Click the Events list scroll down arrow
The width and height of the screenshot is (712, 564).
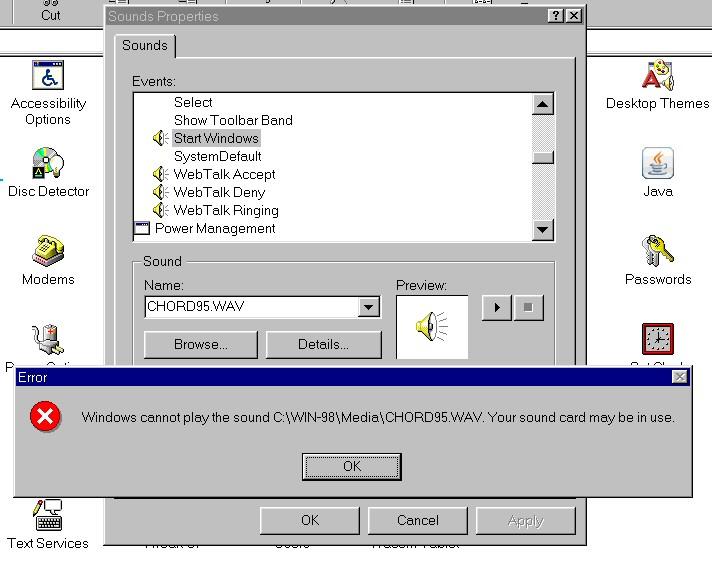[x=543, y=230]
